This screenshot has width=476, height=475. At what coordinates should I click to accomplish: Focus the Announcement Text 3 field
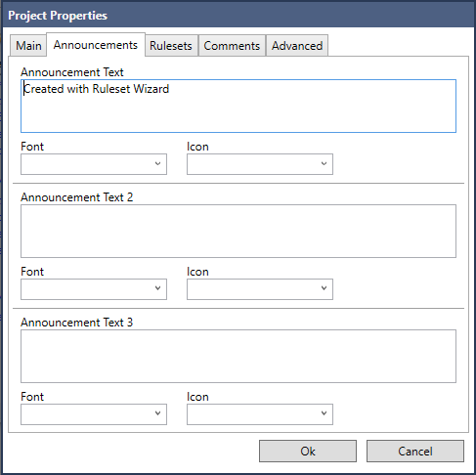(x=238, y=356)
